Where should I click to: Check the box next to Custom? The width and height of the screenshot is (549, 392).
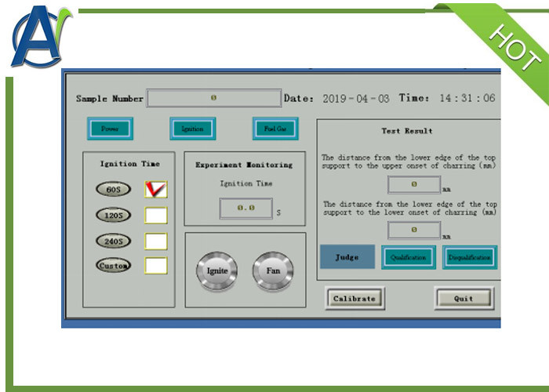click(x=156, y=266)
